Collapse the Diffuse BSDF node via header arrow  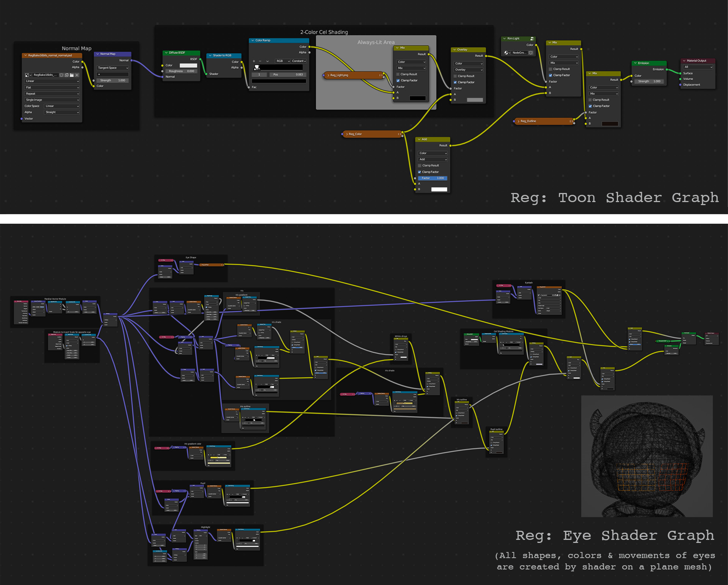[166, 53]
